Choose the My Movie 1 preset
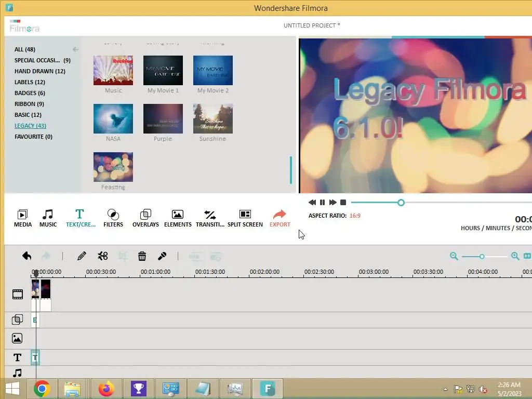Screen dimensions: 532x399 click(163, 70)
